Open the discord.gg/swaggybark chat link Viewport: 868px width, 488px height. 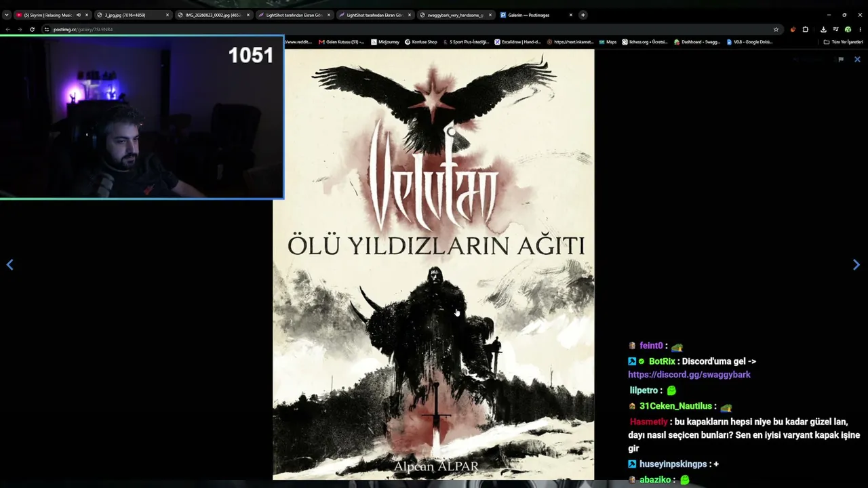(x=689, y=375)
